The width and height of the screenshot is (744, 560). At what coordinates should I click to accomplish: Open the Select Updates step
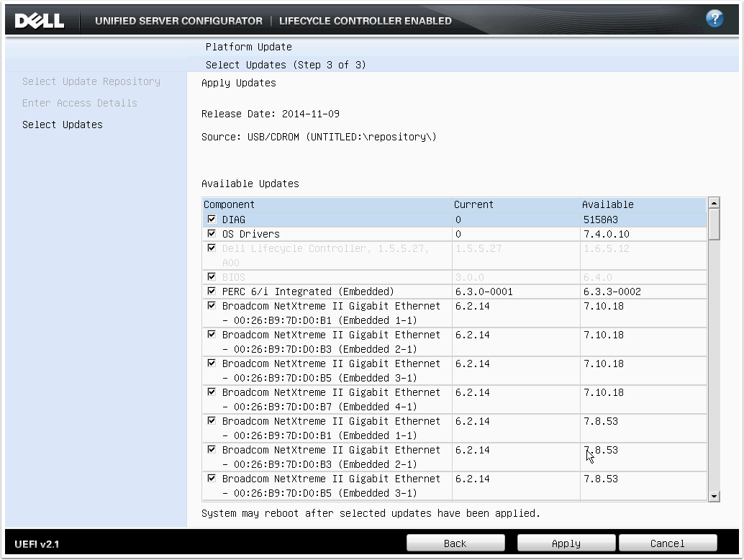(62, 125)
